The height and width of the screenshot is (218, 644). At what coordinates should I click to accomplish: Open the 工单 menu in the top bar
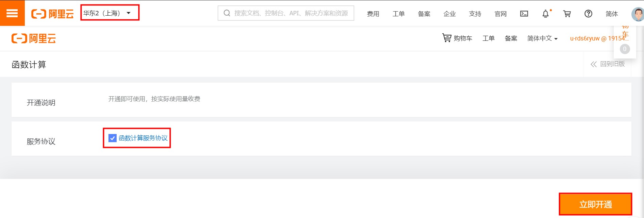pos(399,14)
